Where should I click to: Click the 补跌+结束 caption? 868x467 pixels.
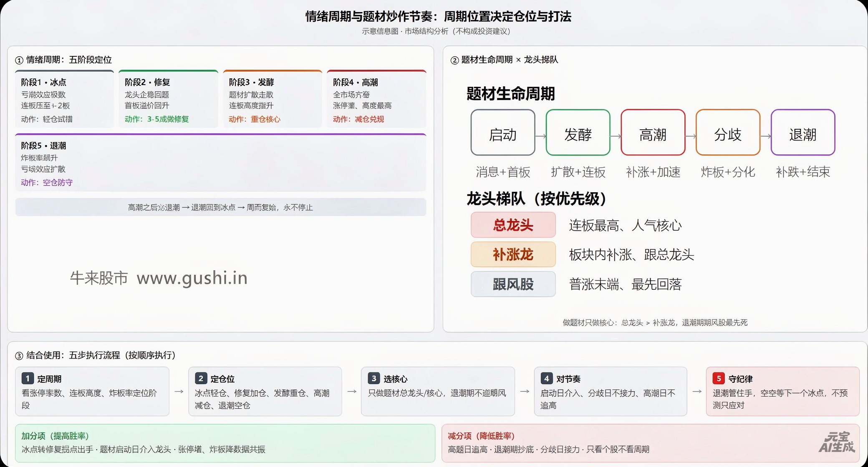pyautogui.click(x=803, y=172)
